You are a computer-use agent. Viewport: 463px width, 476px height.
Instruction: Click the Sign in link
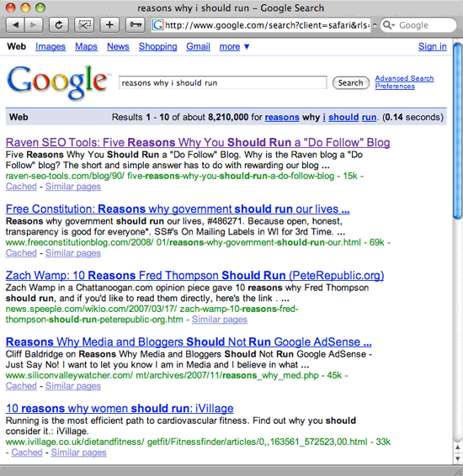[433, 46]
